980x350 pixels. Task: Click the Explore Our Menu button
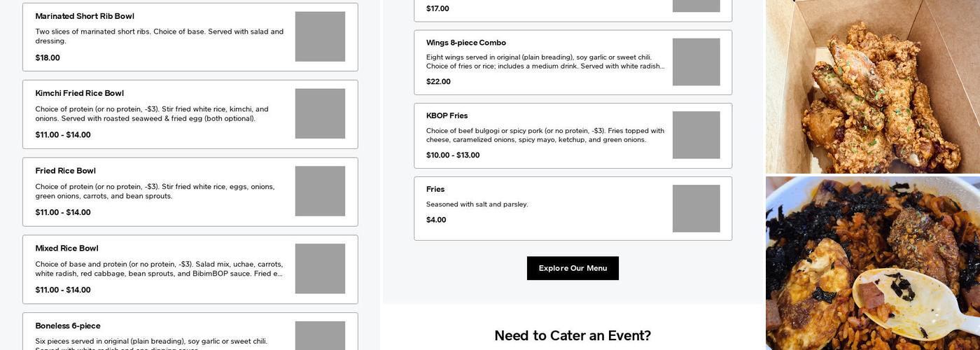[x=573, y=268]
